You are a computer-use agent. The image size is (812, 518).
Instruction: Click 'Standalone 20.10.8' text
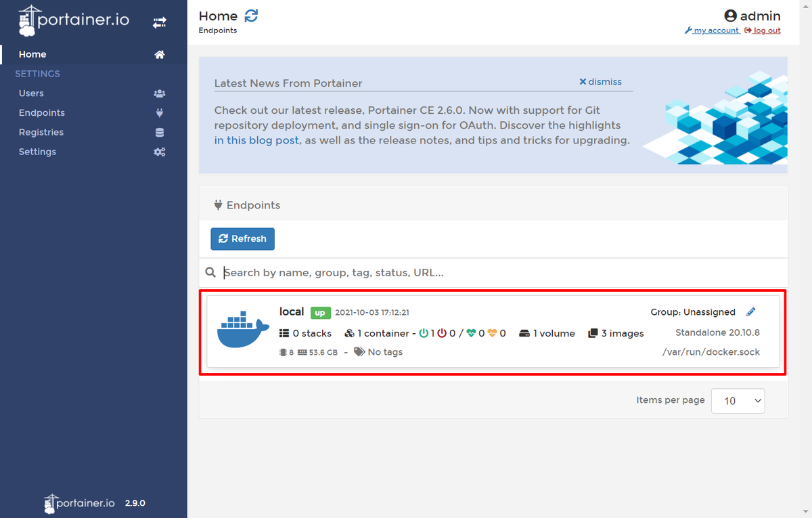[717, 332]
